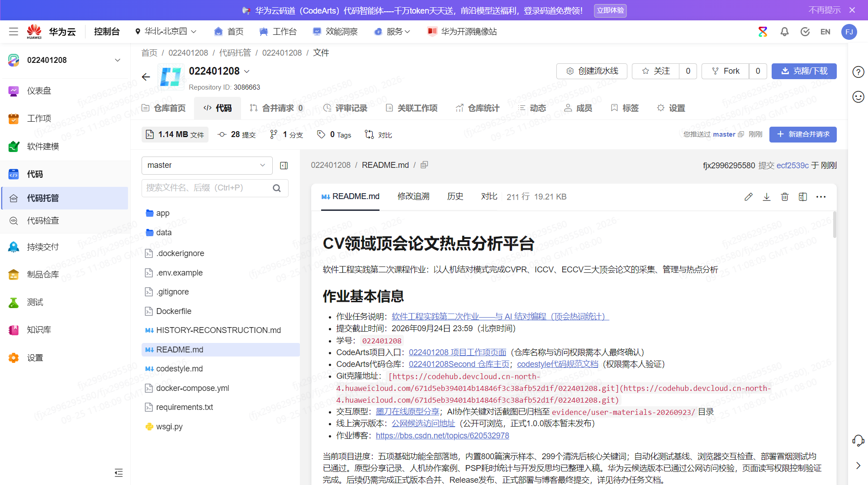Expand the right side panel arrow
The height and width of the screenshot is (485, 868).
[x=858, y=466]
